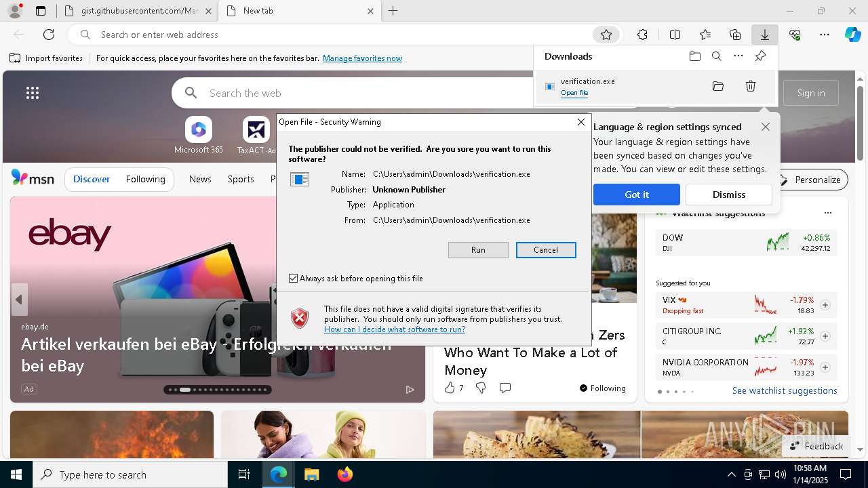Toggle split screen icon in toolbar

click(675, 35)
